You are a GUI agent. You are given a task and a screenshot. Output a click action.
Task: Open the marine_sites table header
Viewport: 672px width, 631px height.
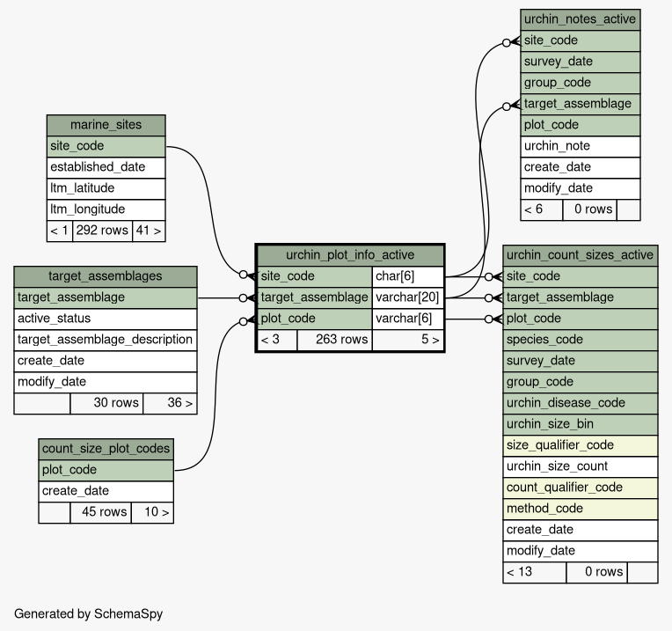coord(106,125)
